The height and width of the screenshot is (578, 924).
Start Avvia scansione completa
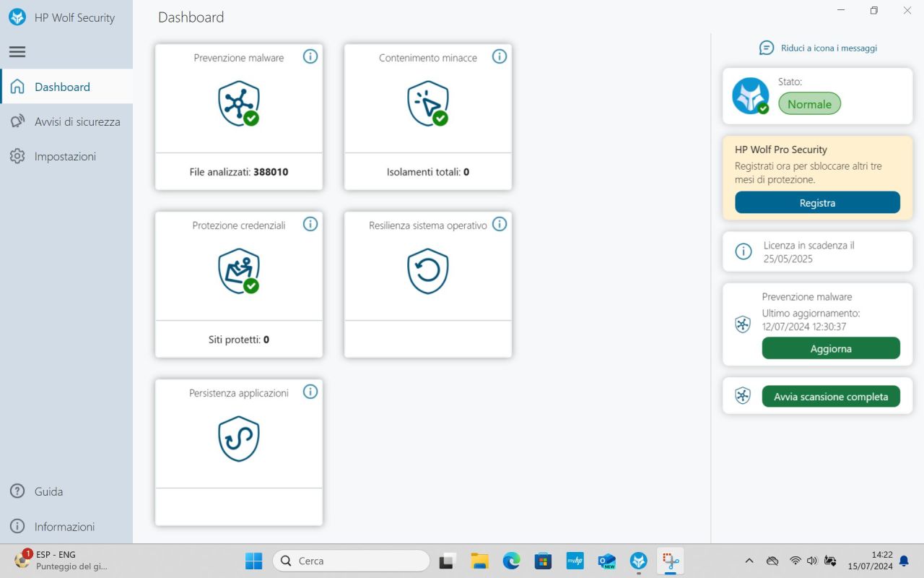tap(831, 397)
